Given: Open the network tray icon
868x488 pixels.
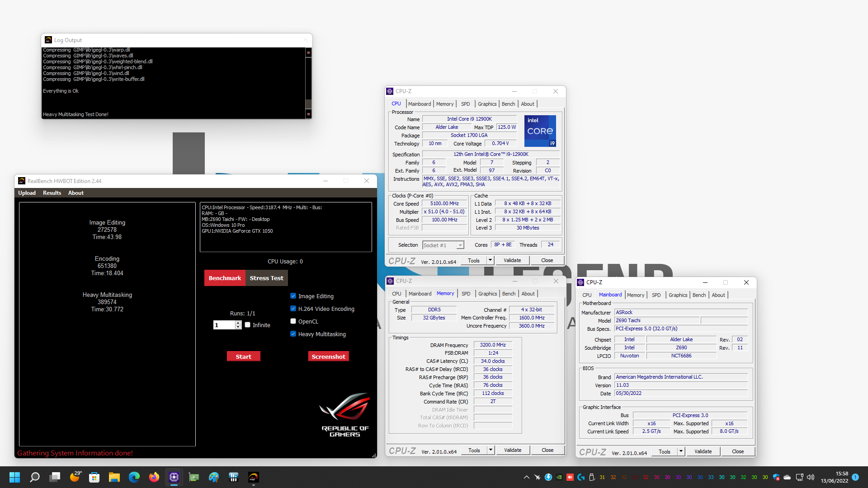Looking at the screenshot, I should pyautogui.click(x=799, y=477).
